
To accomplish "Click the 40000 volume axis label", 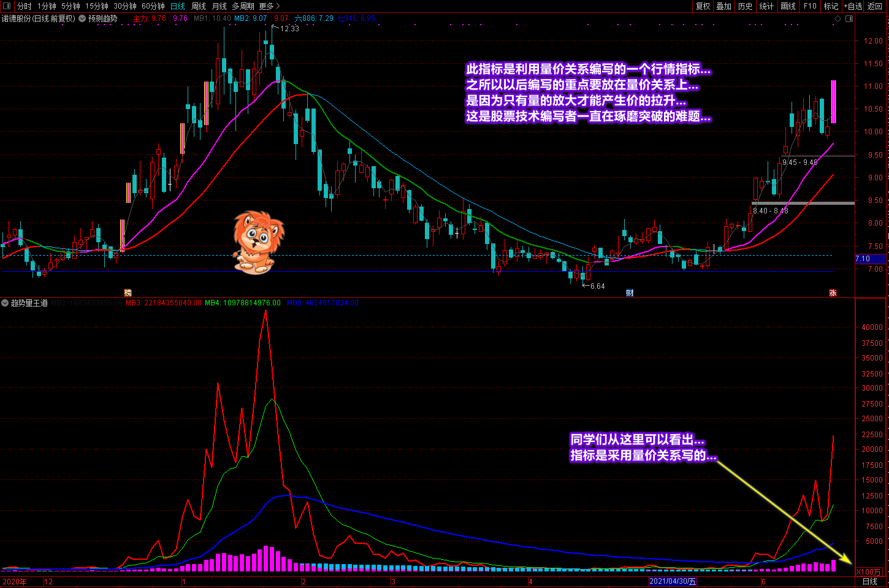I will [x=872, y=327].
